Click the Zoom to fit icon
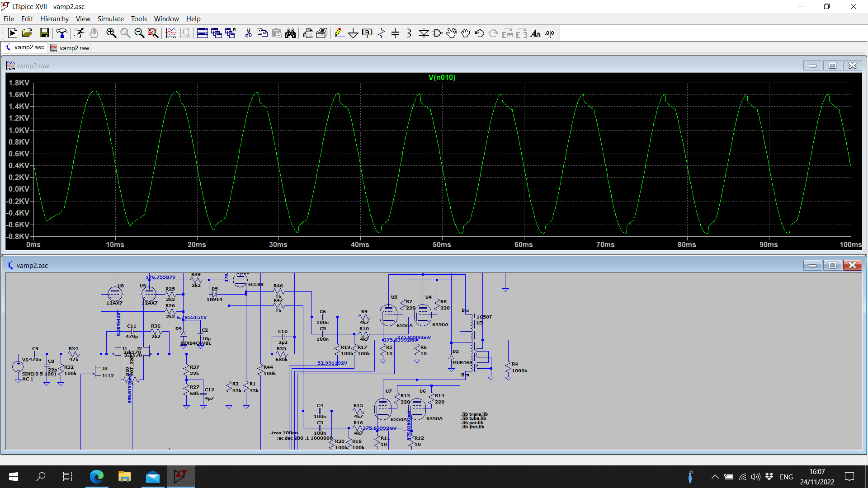 click(153, 33)
